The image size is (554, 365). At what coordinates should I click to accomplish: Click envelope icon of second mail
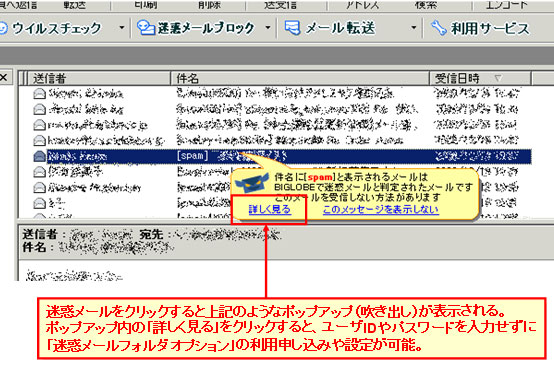pos(40,110)
